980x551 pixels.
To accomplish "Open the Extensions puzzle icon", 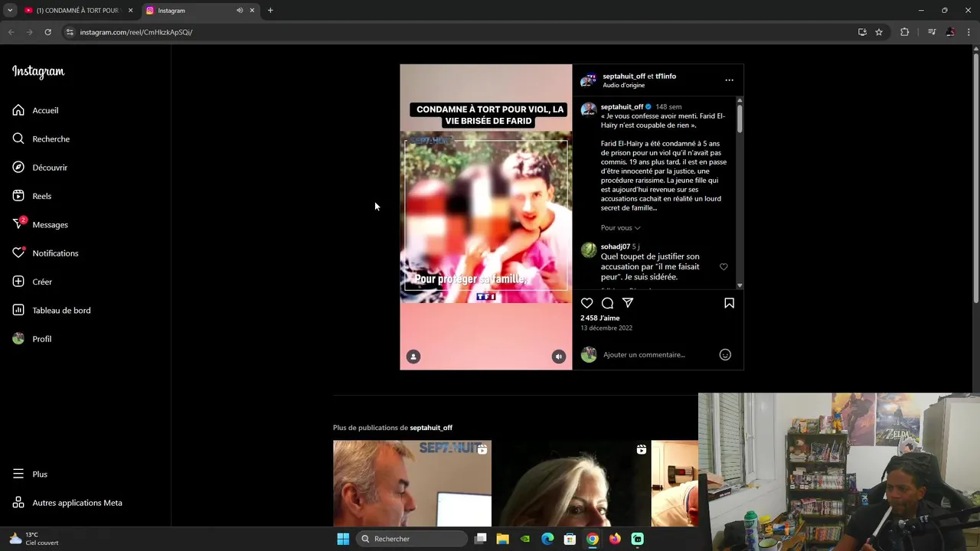I will 904,32.
